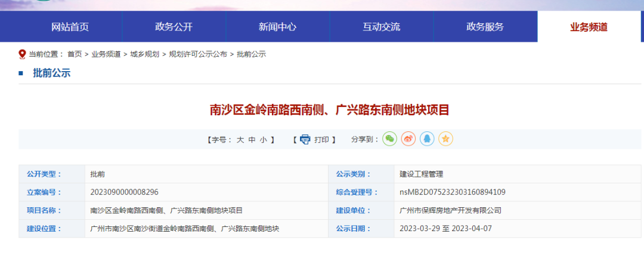Viewport: 644px width, 255px height.
Task: Click 字号 label
Action: pos(222,140)
